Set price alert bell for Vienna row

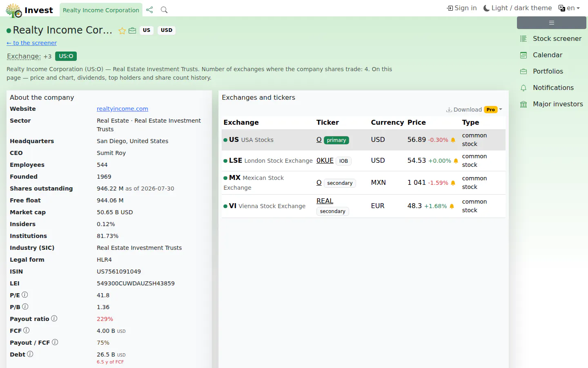pos(452,206)
